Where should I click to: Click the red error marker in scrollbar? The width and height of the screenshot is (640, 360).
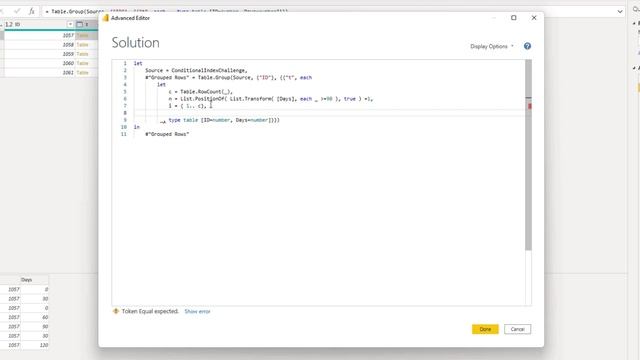point(529,106)
